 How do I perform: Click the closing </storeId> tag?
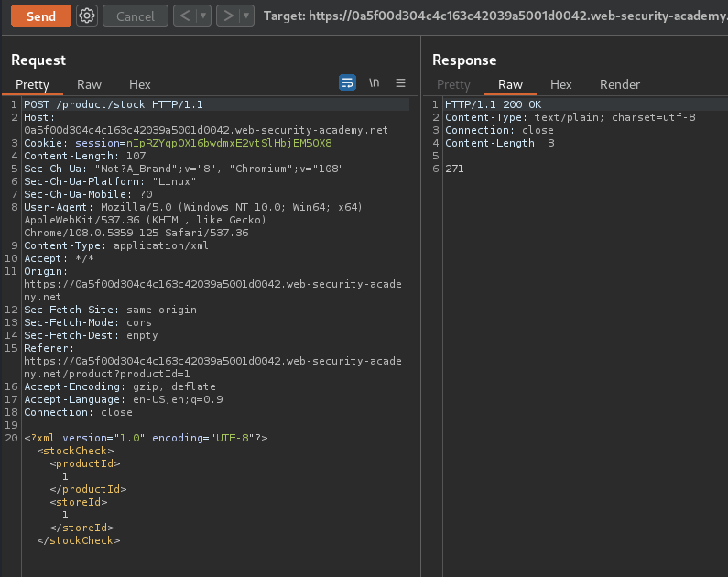tap(81, 528)
